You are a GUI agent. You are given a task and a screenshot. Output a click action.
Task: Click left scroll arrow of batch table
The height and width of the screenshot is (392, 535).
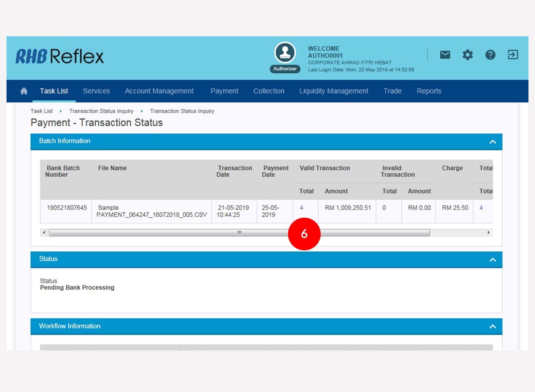[44, 233]
